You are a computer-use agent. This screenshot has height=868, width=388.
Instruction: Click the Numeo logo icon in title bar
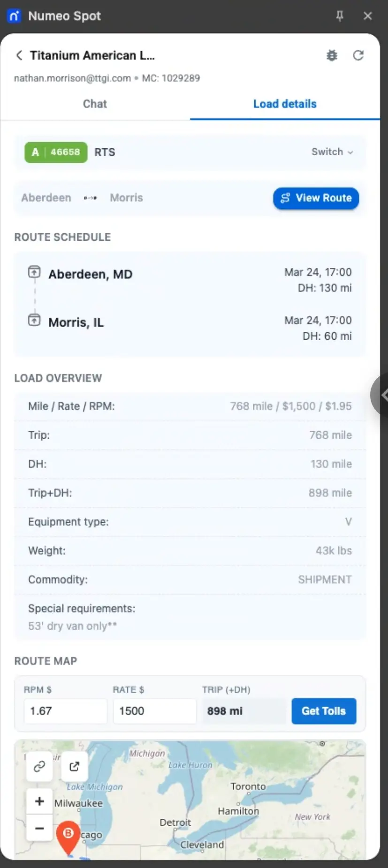14,16
